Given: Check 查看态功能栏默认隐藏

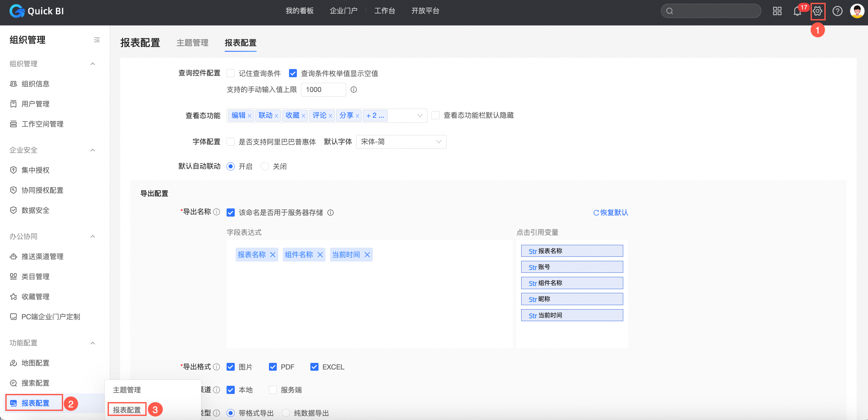Looking at the screenshot, I should pos(435,116).
